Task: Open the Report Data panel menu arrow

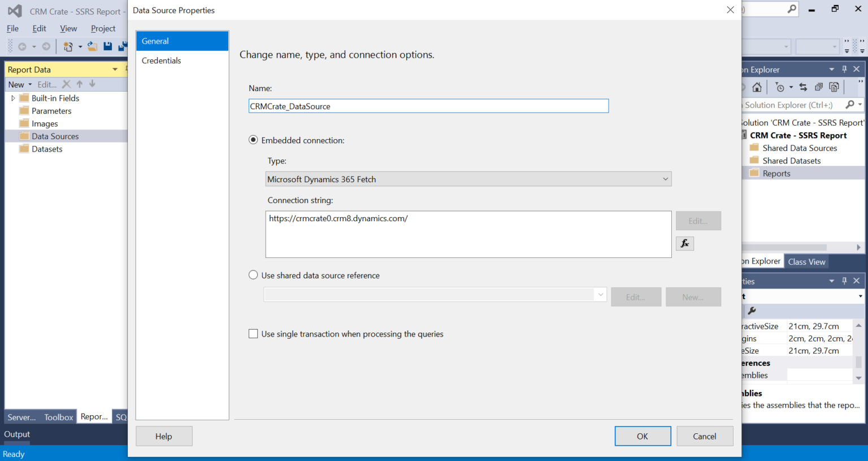Action: (x=114, y=69)
